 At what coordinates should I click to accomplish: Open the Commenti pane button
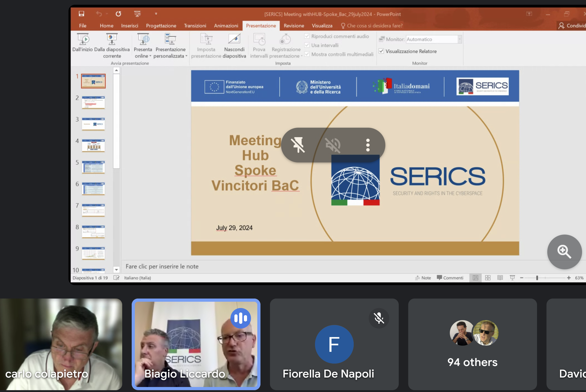click(x=450, y=278)
